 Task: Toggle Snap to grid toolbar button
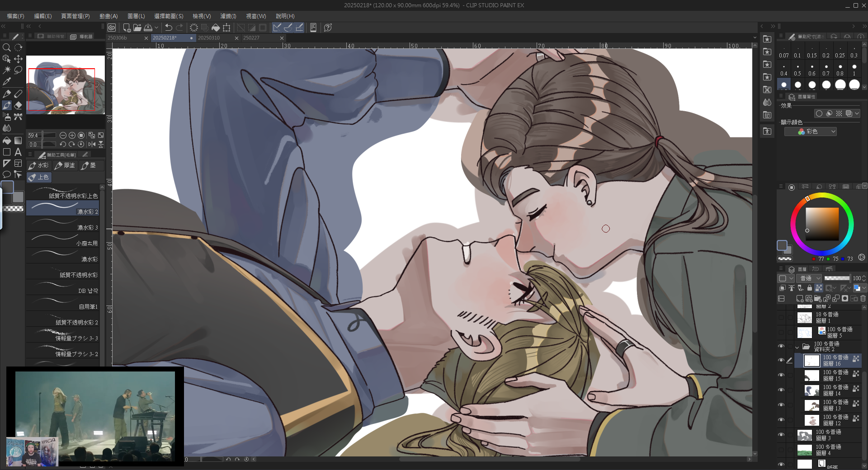[299, 28]
